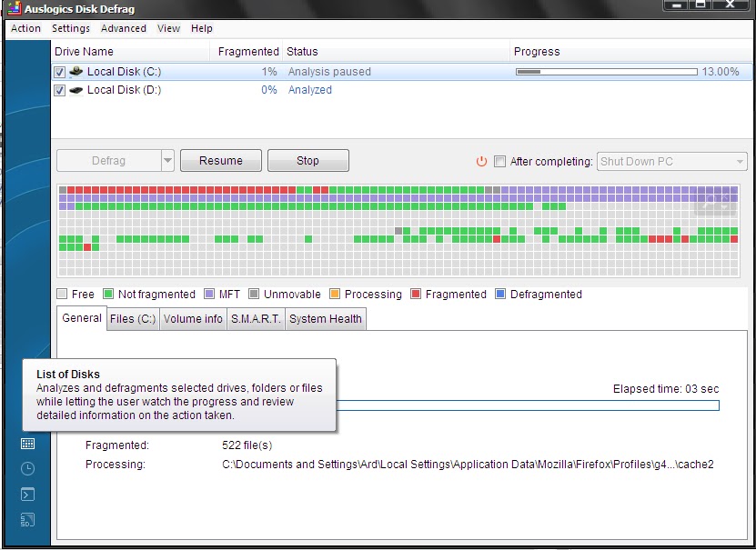
Task: Click the disabled Defrag button
Action: [x=109, y=160]
